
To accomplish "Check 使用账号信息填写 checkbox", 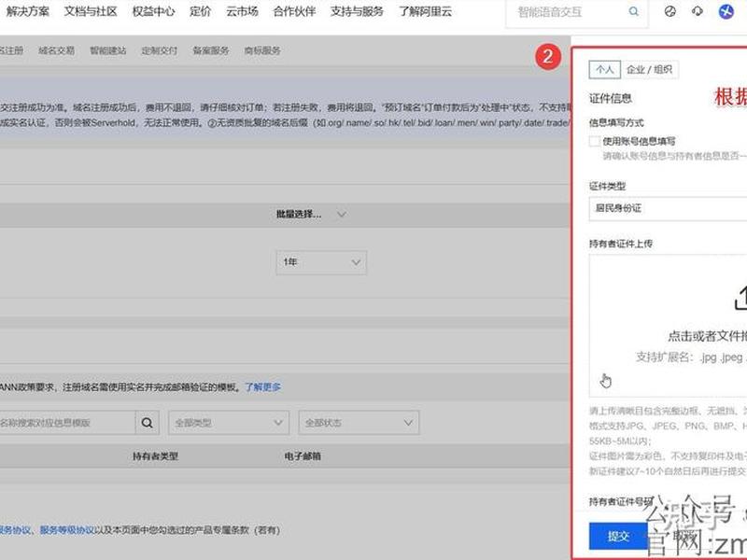I will coord(594,141).
